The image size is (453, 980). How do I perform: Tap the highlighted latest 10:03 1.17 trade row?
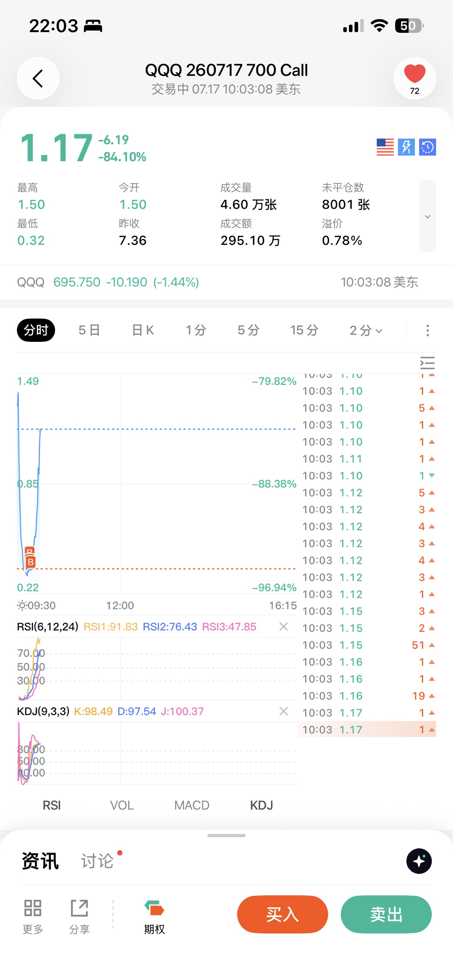point(367,729)
